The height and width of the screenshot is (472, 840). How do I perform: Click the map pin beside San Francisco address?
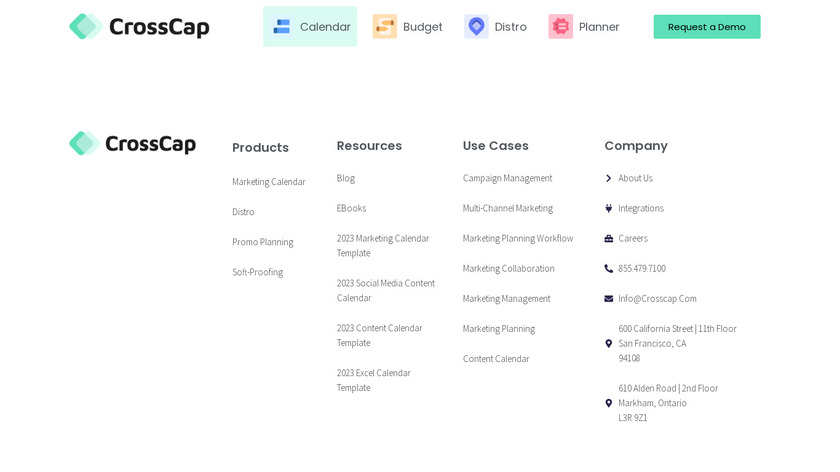click(x=609, y=344)
